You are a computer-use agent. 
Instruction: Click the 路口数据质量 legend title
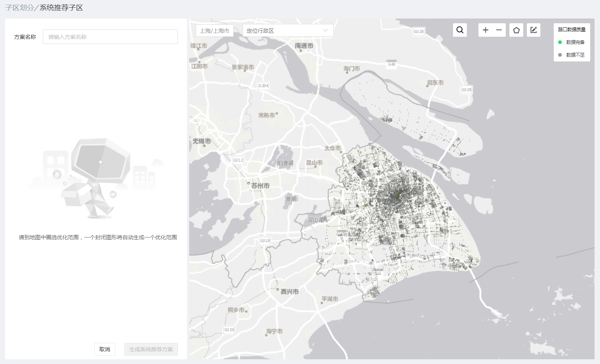coord(572,29)
